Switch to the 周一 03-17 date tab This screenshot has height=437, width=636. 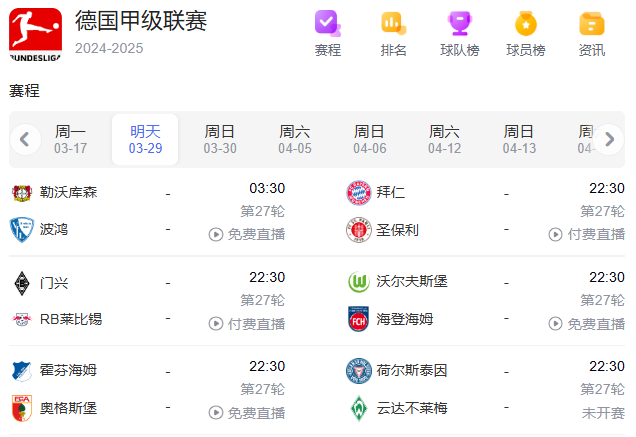[x=70, y=139]
